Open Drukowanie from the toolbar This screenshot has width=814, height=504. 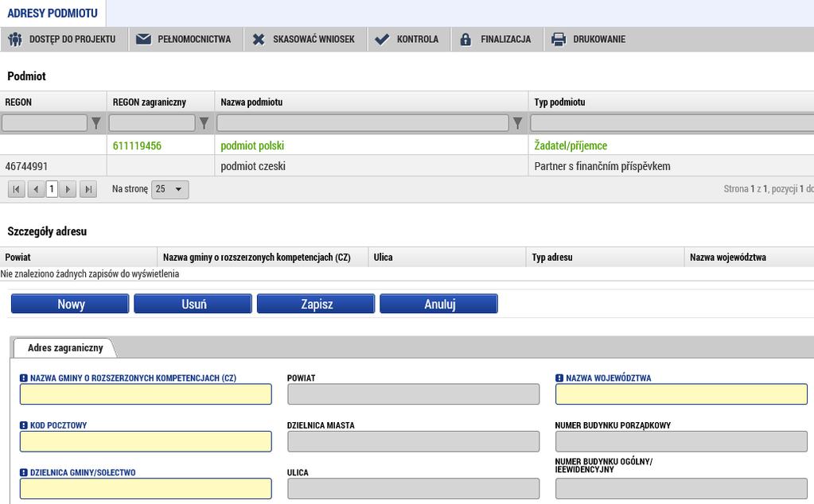(x=590, y=40)
